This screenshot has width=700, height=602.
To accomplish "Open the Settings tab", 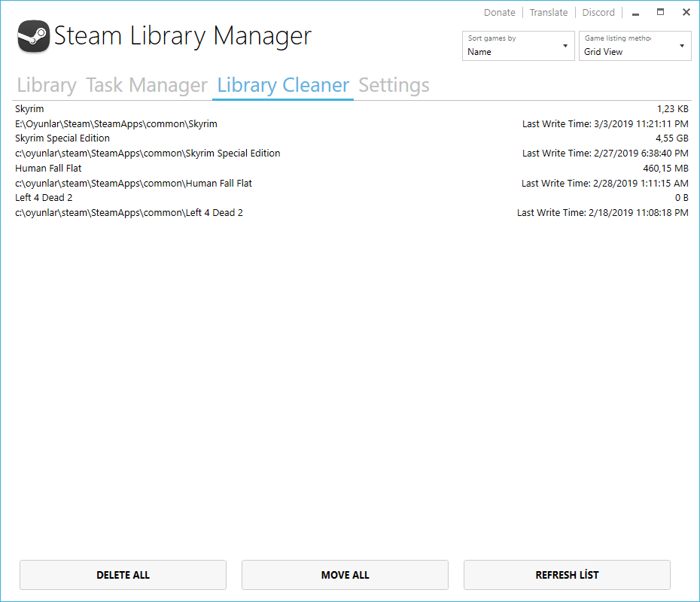I will (394, 85).
